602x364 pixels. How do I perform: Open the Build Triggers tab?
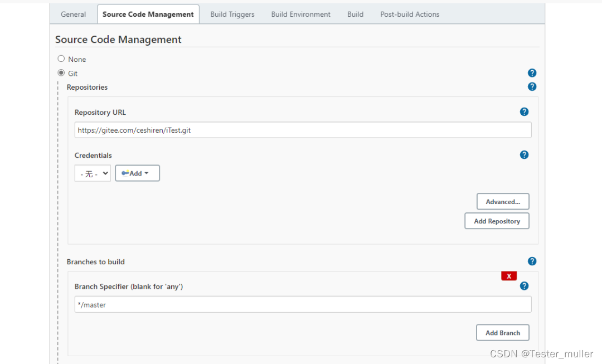click(x=232, y=14)
